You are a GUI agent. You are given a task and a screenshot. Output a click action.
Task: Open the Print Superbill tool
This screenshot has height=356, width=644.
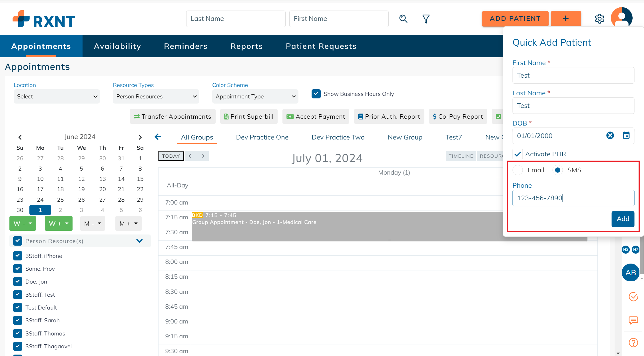click(248, 116)
